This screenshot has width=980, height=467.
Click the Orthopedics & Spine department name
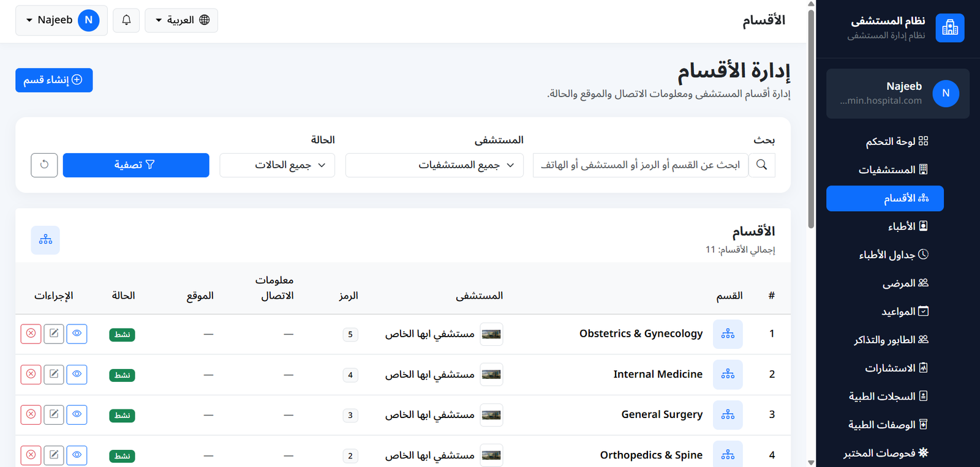click(651, 455)
